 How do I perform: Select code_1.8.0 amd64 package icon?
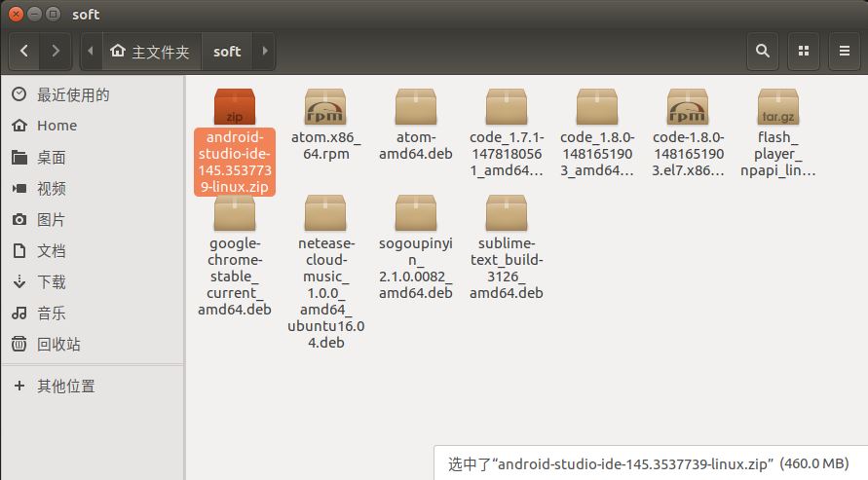tap(597, 107)
